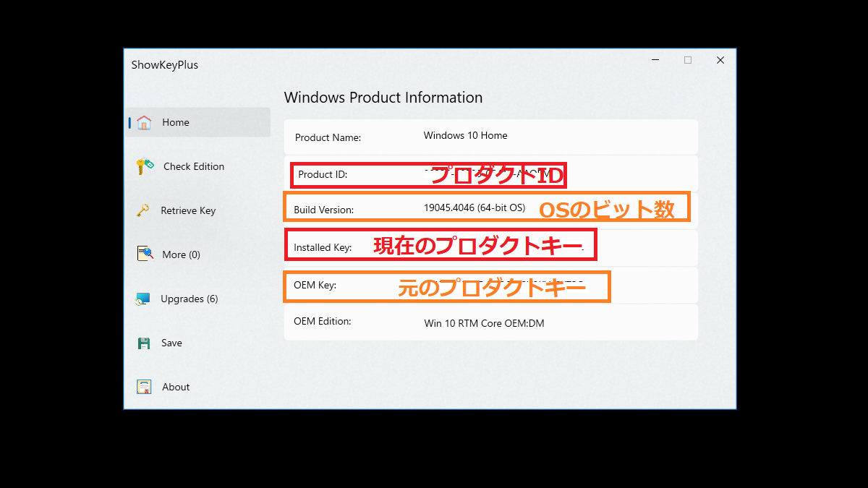Select Win 10 RTM Core OEM:DM value
Viewport: 868px width, 488px height.
click(484, 323)
